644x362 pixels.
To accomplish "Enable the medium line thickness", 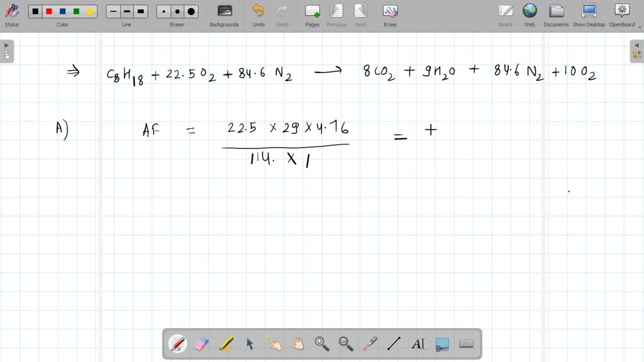I will 126,11.
